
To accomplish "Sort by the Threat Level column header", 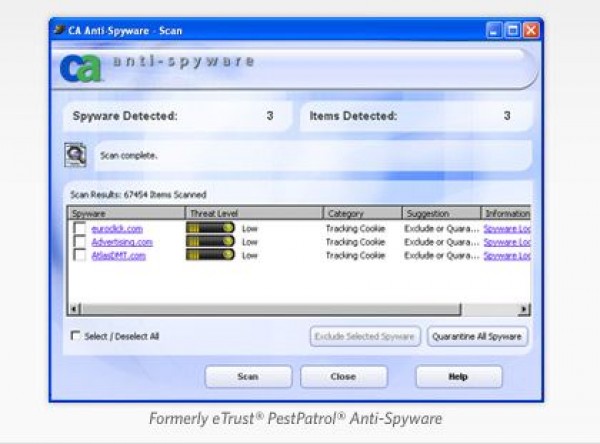I will pyautogui.click(x=254, y=213).
